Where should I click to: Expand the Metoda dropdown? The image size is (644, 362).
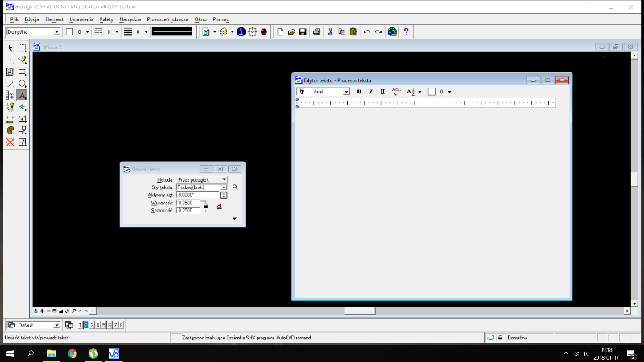tap(223, 179)
